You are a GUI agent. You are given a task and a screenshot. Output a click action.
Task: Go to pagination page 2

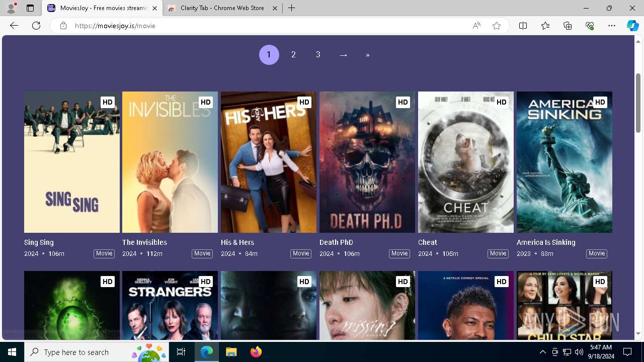tap(293, 55)
